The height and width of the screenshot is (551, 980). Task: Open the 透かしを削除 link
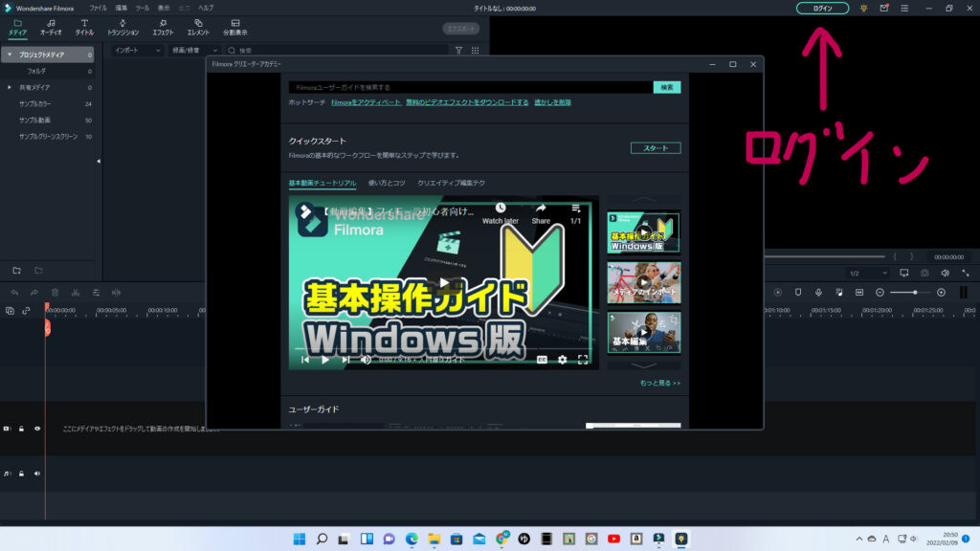(552, 102)
